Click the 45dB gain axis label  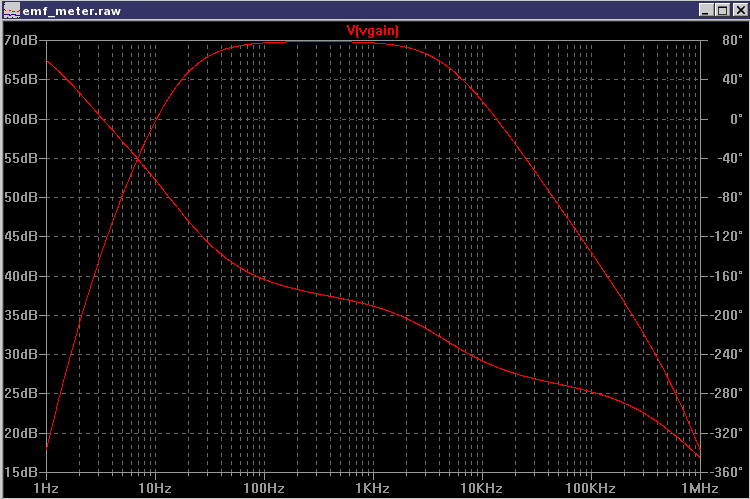pyautogui.click(x=21, y=236)
